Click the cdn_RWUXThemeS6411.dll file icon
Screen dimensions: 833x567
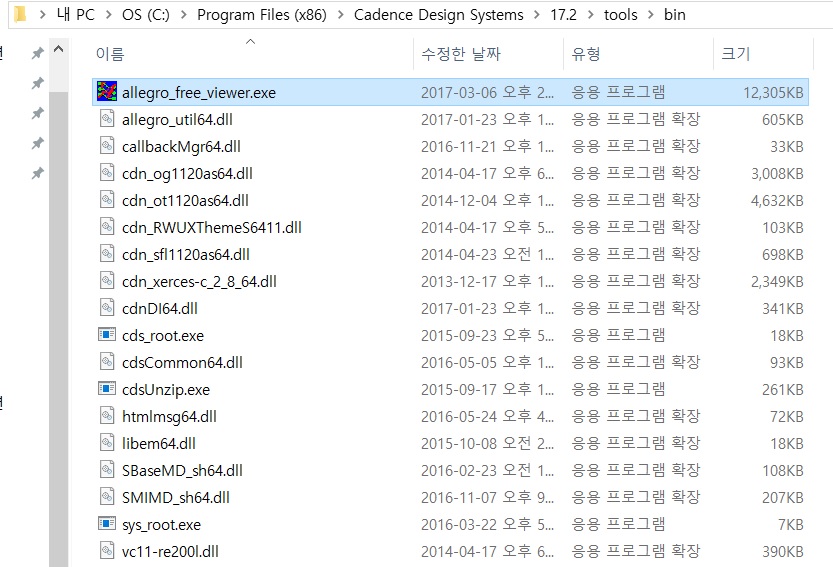(x=107, y=227)
